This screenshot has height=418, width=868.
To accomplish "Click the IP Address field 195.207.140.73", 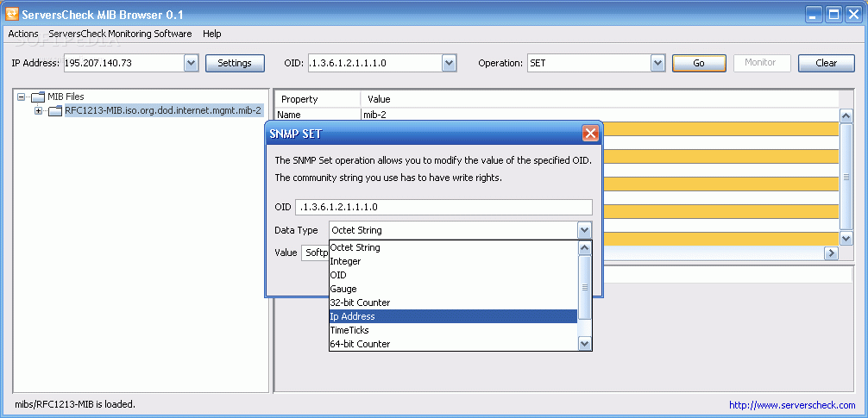I will coord(124,63).
